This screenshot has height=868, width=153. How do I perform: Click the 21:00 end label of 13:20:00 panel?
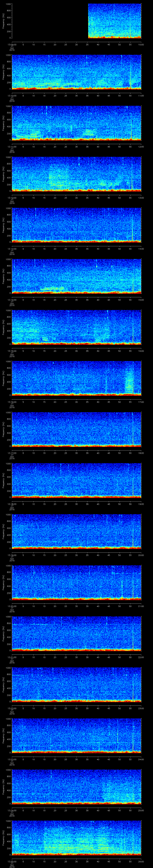coord(141,606)
